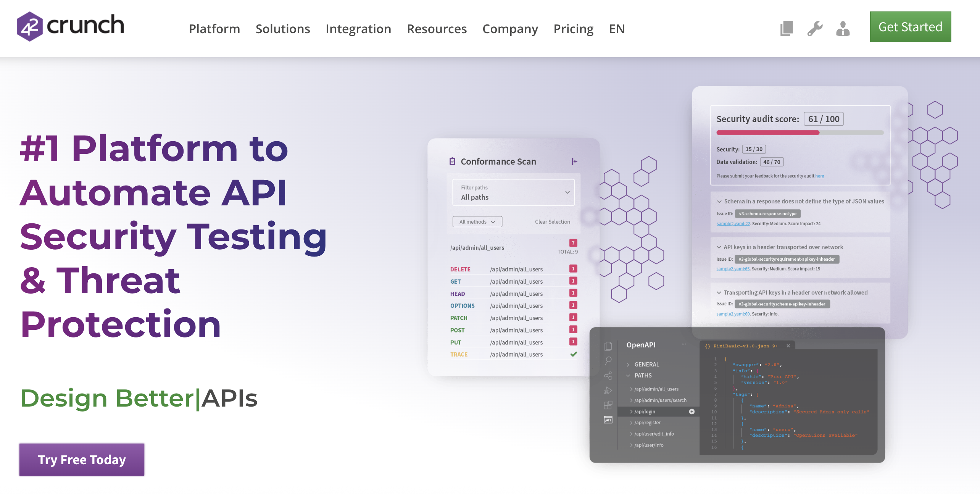Click the 61 / 100 score box
The height and width of the screenshot is (494, 980).
pyautogui.click(x=824, y=119)
